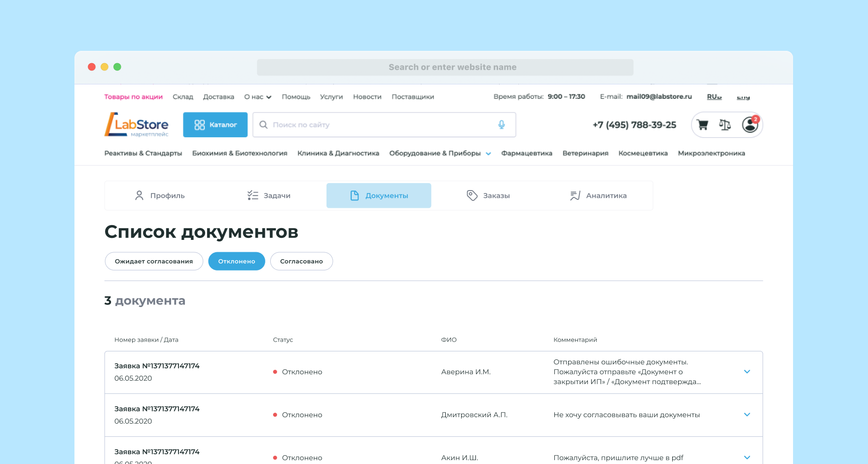This screenshot has height=464, width=868.
Task: Open the shopping cart icon
Action: [703, 125]
